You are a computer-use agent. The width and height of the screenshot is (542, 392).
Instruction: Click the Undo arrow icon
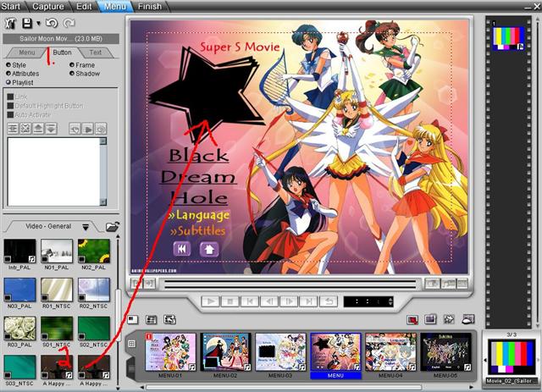52,23
